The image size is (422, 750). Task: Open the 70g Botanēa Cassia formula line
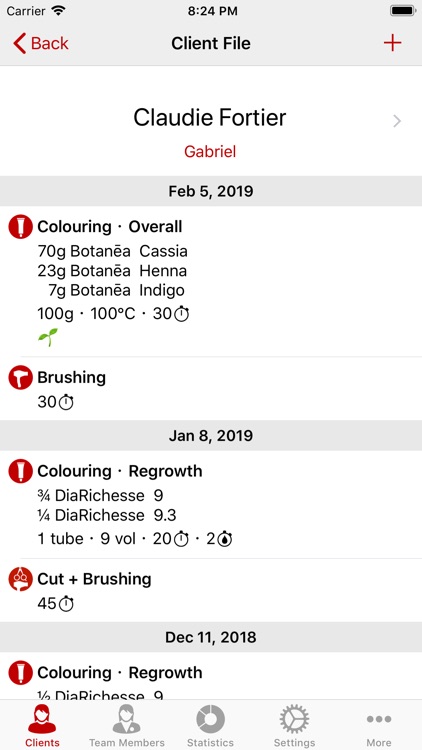pyautogui.click(x=112, y=251)
